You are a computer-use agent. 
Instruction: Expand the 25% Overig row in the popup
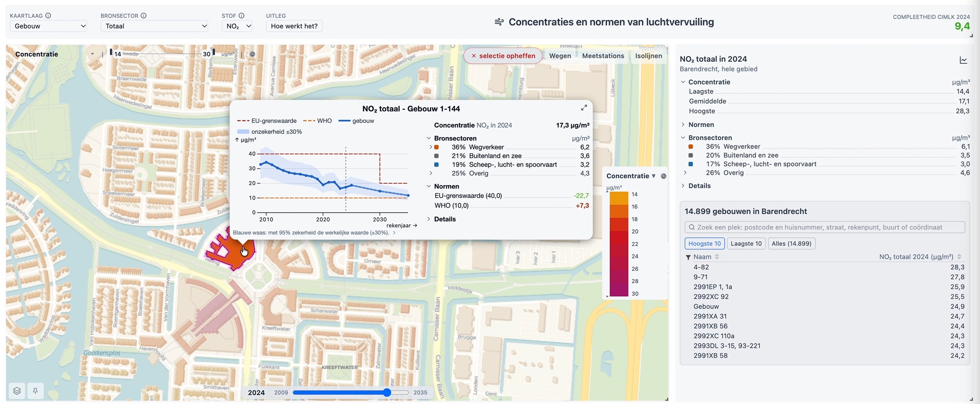[x=431, y=173]
